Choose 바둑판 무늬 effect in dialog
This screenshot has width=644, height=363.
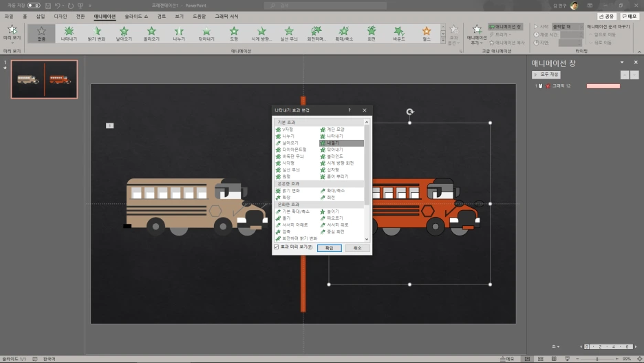click(x=290, y=156)
